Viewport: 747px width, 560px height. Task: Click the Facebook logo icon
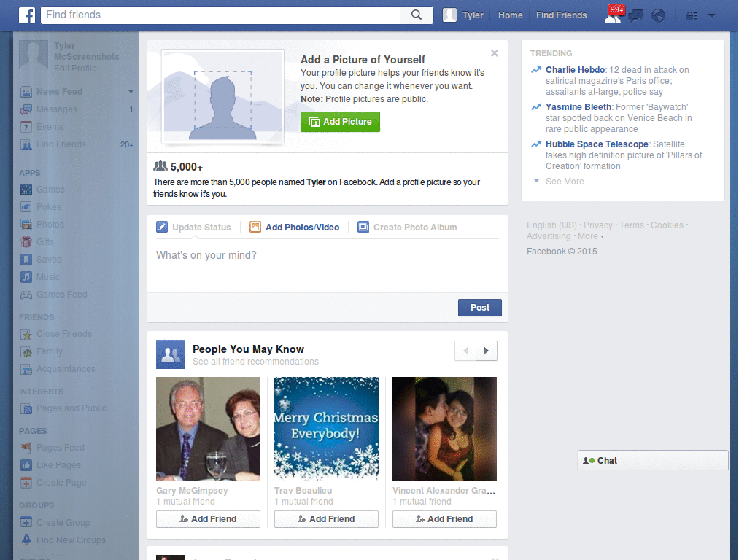27,15
